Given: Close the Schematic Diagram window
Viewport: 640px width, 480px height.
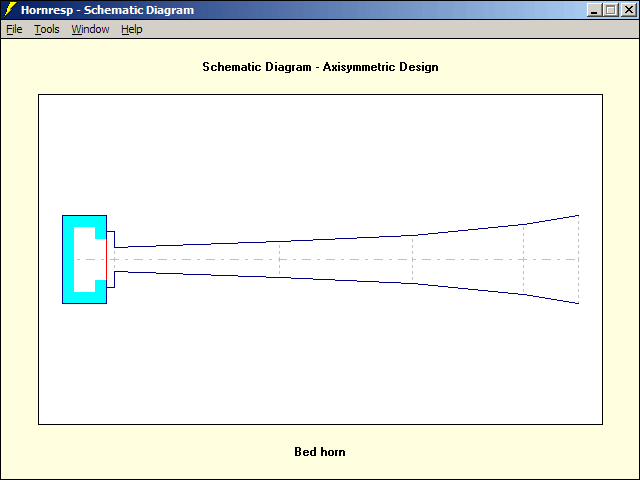Looking at the screenshot, I should 629,10.
